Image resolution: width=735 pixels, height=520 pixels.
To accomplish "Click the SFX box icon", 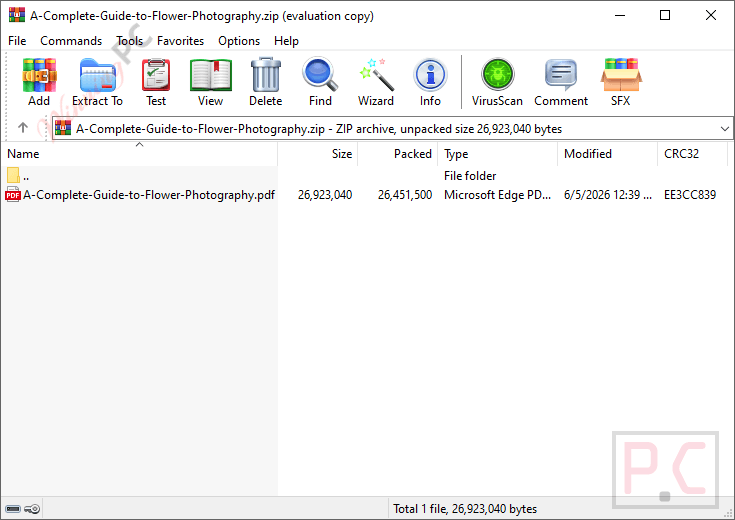I will coord(621,75).
